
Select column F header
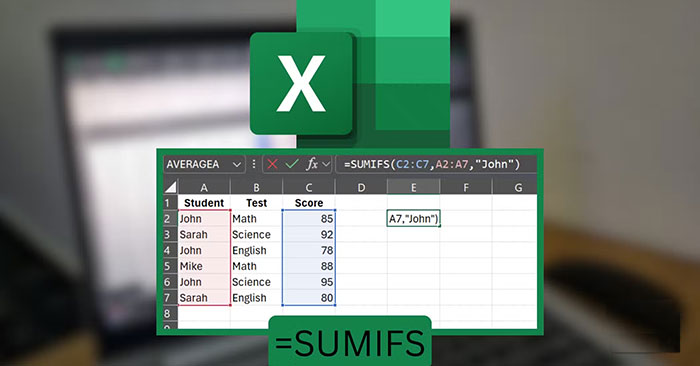(466, 187)
